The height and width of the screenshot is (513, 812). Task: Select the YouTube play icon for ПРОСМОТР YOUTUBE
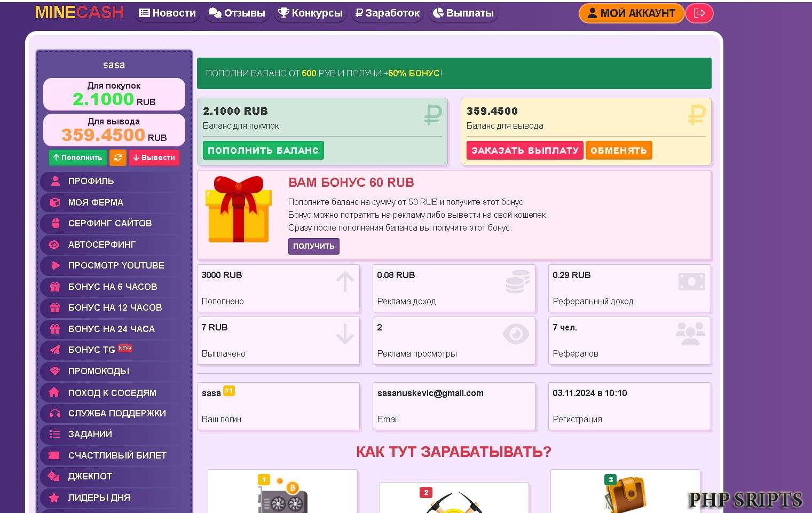(54, 265)
